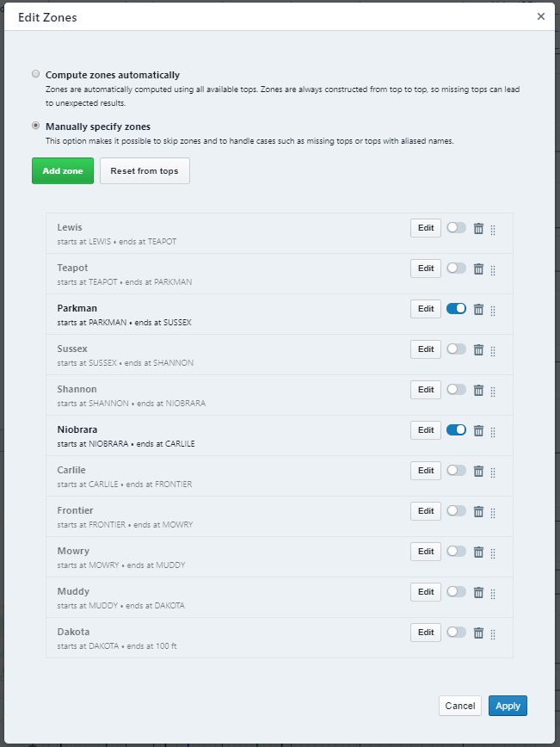Screen dimensions: 560x747
Task: Apply the zone changes
Action: (x=508, y=706)
